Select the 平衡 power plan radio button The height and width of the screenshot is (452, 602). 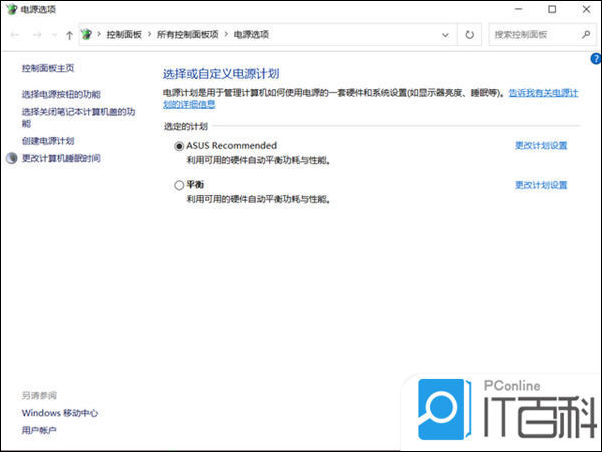(179, 185)
